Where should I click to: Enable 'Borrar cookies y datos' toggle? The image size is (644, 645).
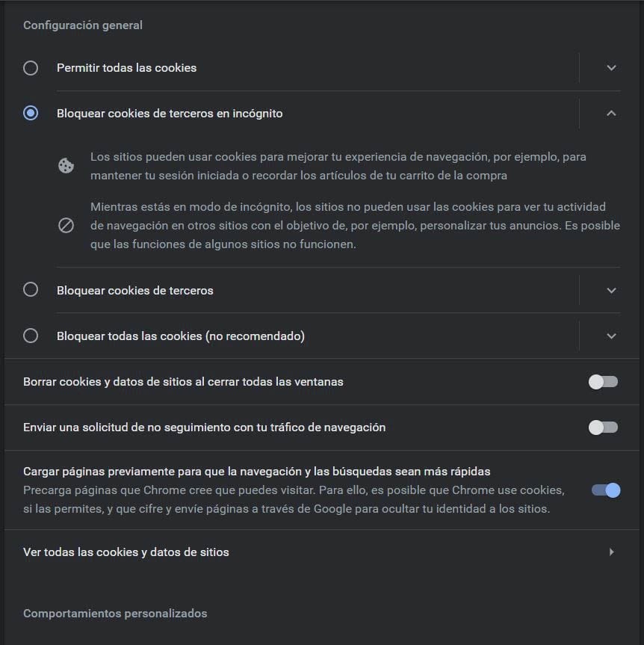(x=603, y=382)
